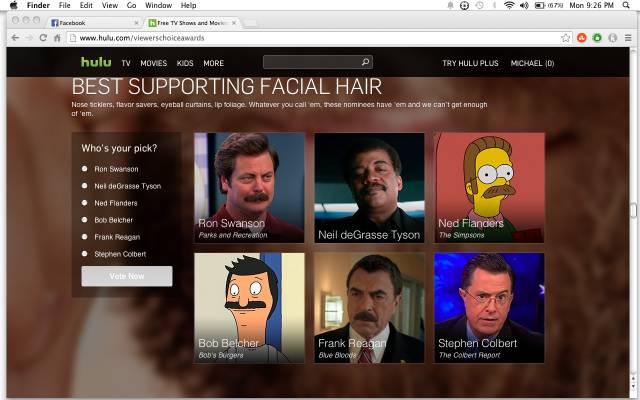Click the Stephen Colbert nominee image
The image size is (640, 400).
click(x=489, y=308)
